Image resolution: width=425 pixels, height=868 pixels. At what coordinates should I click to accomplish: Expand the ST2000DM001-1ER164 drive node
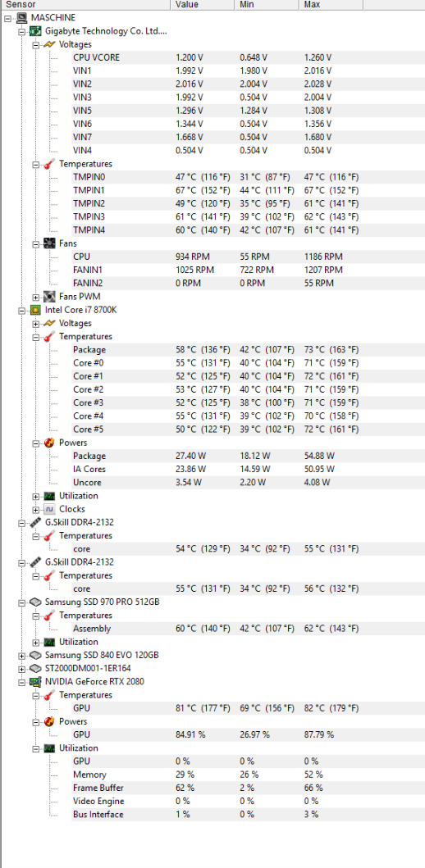click(22, 668)
